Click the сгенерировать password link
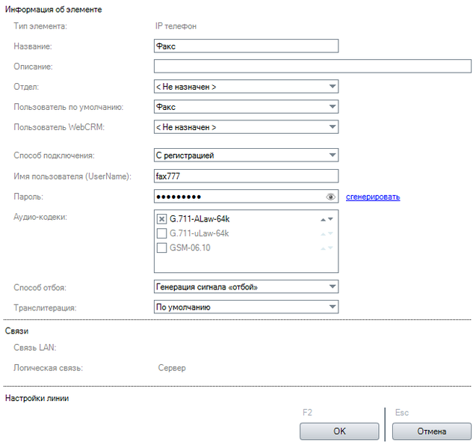Screen dimensions: 476x448 (373, 197)
